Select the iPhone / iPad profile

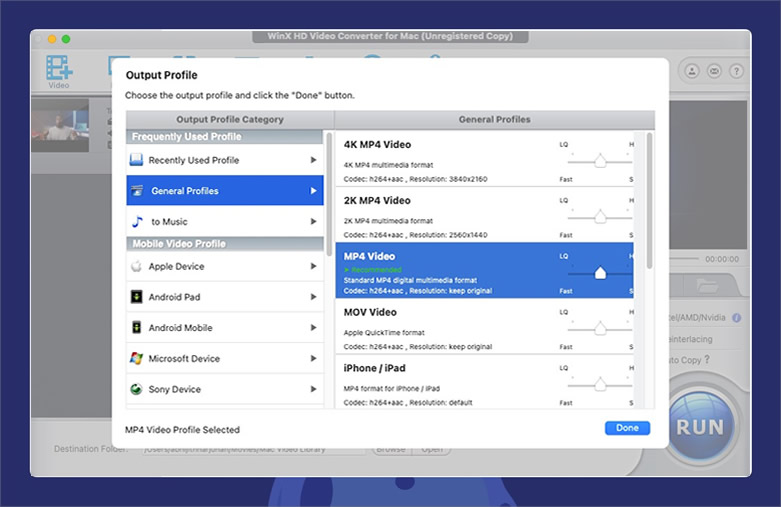pos(484,382)
